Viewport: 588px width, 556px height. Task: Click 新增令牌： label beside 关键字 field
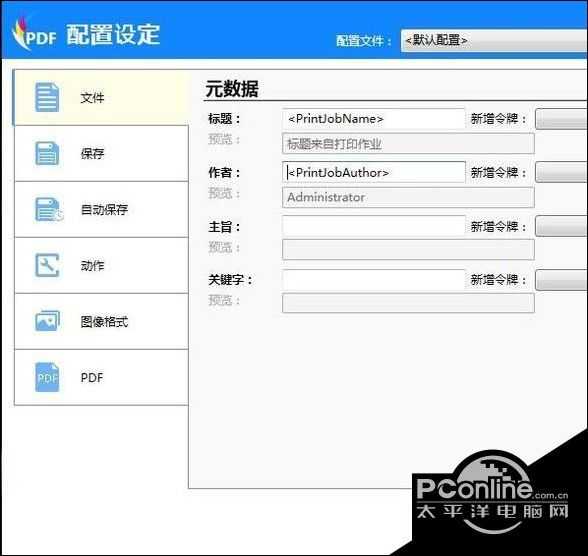pos(498,280)
